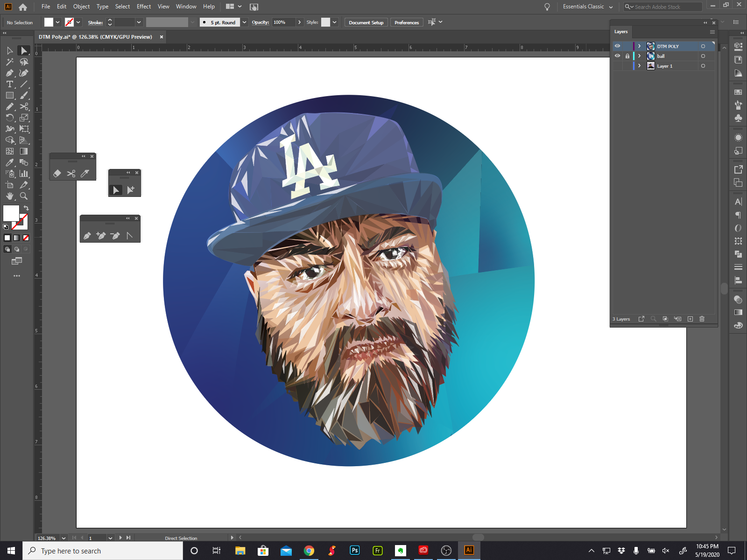The image size is (747, 560).
Task: Expand the DTM POLY layer
Action: (x=639, y=46)
